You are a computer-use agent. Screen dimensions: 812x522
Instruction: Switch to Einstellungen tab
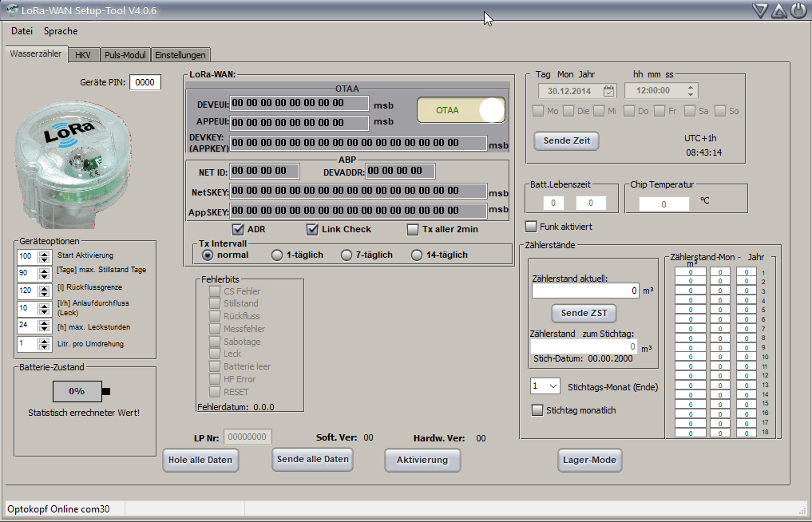[180, 55]
